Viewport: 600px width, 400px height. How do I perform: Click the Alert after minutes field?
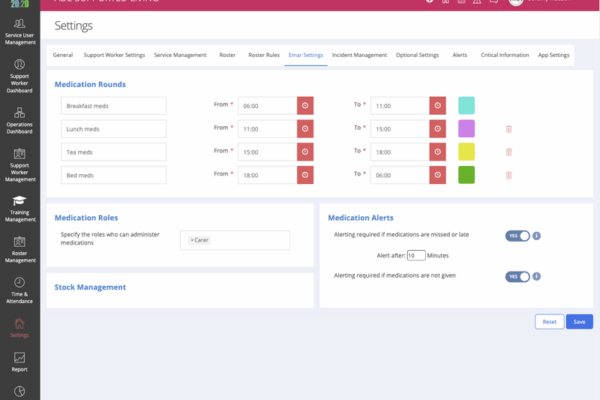click(x=416, y=256)
